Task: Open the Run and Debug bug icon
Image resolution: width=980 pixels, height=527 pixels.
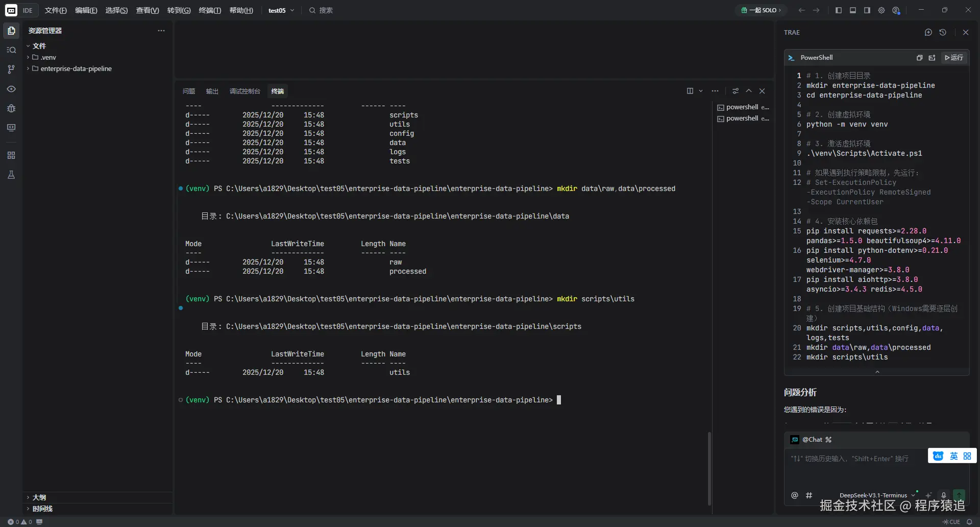Action: (x=11, y=108)
